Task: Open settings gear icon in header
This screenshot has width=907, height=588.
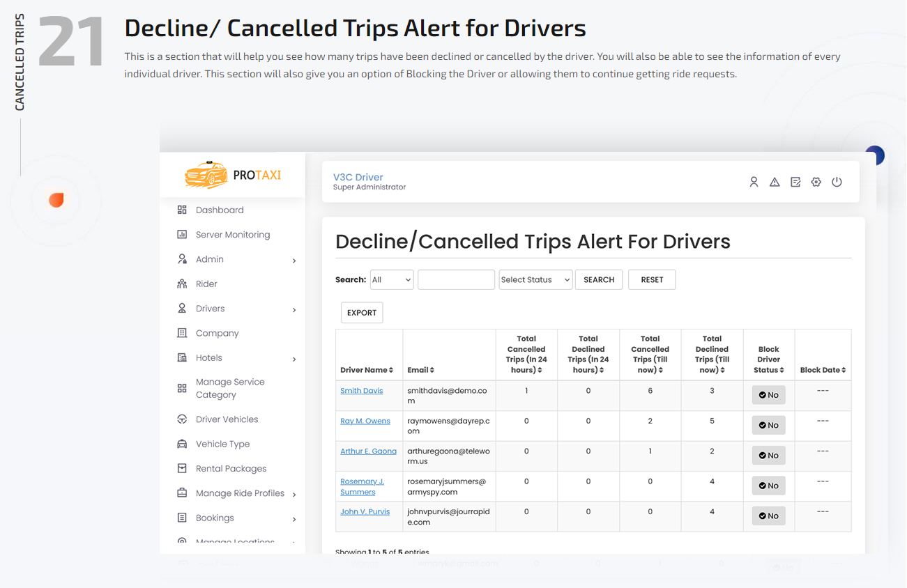Action: (x=816, y=182)
